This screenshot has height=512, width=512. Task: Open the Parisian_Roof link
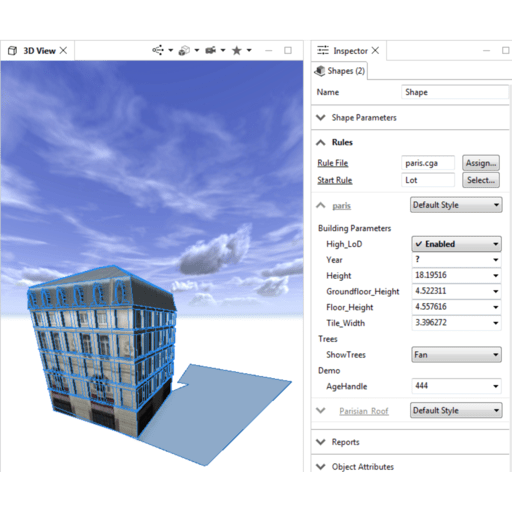364,411
